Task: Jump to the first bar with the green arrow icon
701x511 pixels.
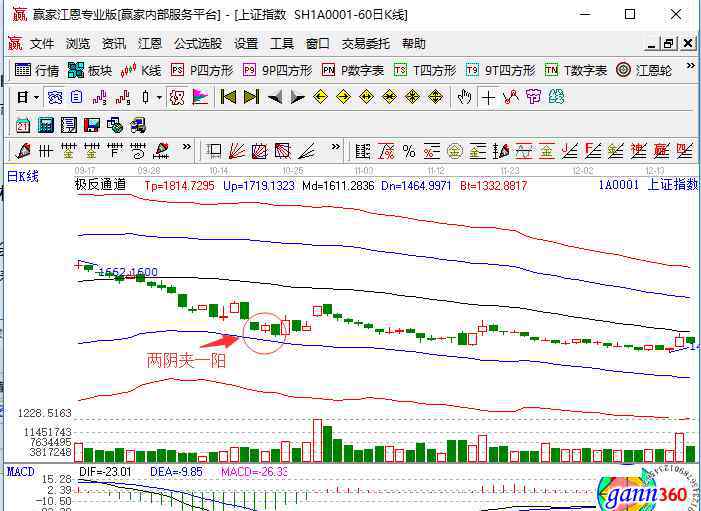Action: coord(228,97)
